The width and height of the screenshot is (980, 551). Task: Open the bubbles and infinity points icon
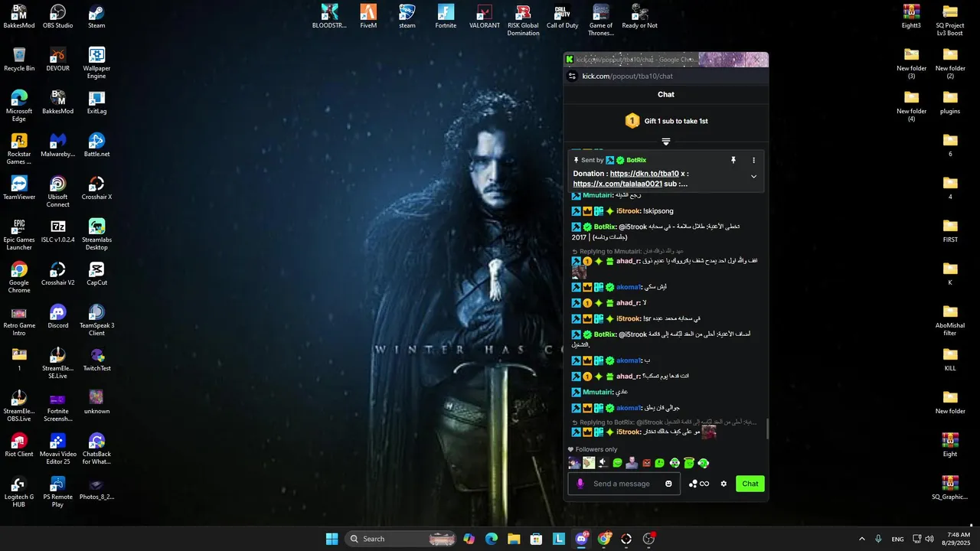click(699, 484)
